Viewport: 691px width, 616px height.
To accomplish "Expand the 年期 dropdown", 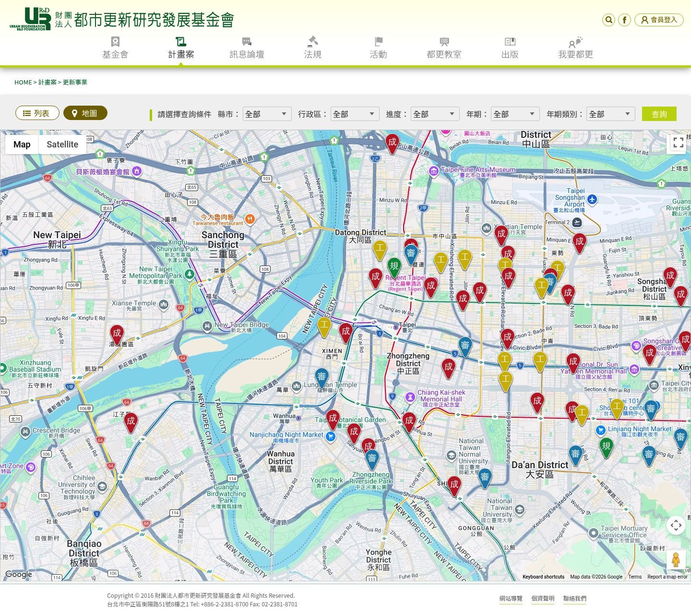I will (515, 114).
